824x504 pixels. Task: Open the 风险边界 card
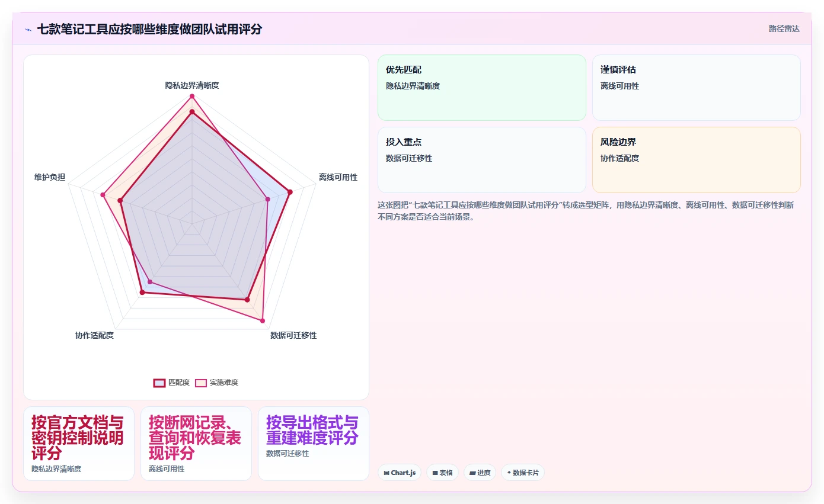(696, 160)
